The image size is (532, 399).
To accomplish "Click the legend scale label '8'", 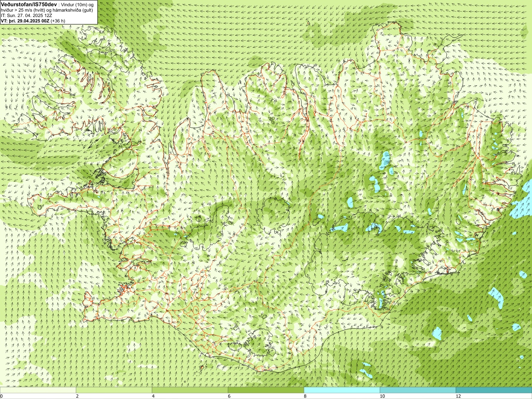I will point(305,396).
